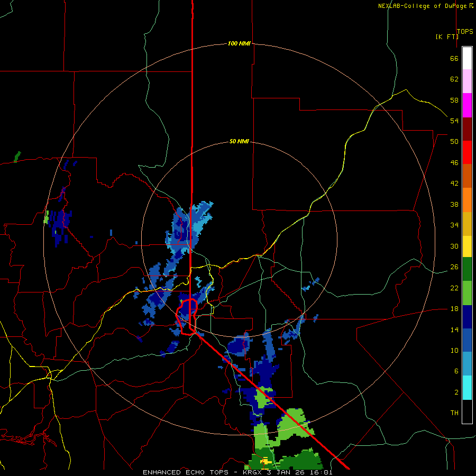Click legend value label 42
The width and height of the screenshot is (476, 476).
tap(454, 184)
